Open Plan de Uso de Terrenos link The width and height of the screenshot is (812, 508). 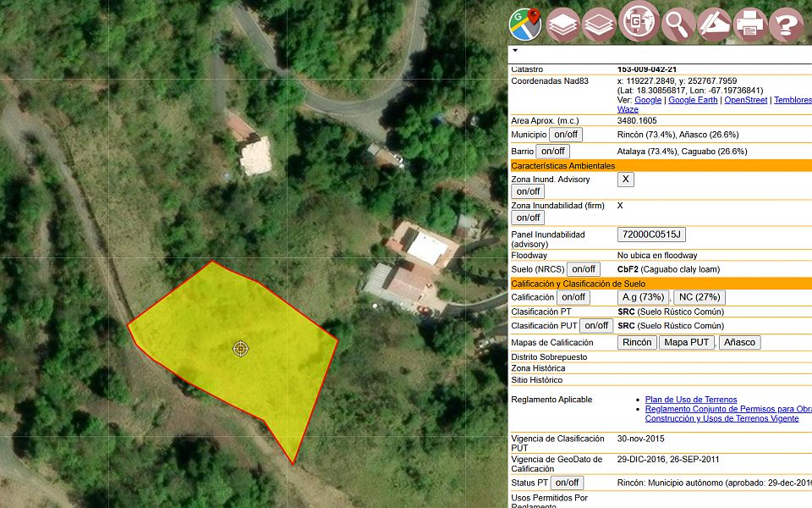click(690, 400)
